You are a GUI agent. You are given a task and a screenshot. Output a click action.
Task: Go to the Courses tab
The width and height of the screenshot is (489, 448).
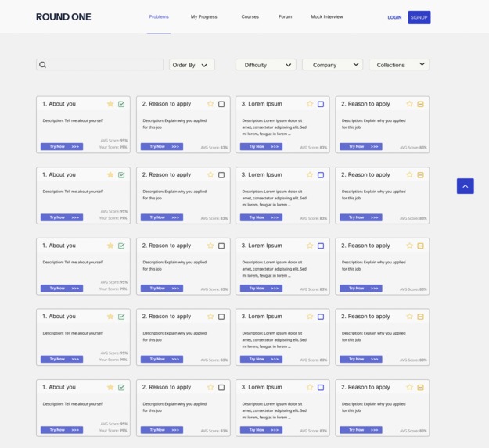click(x=250, y=17)
